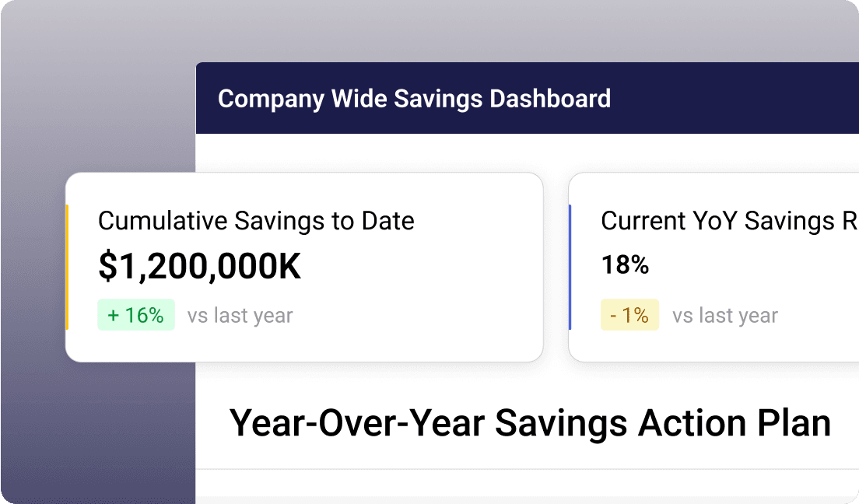Select the white dashboard content area
Image resolution: width=859 pixels, height=504 pixels.
(389, 381)
